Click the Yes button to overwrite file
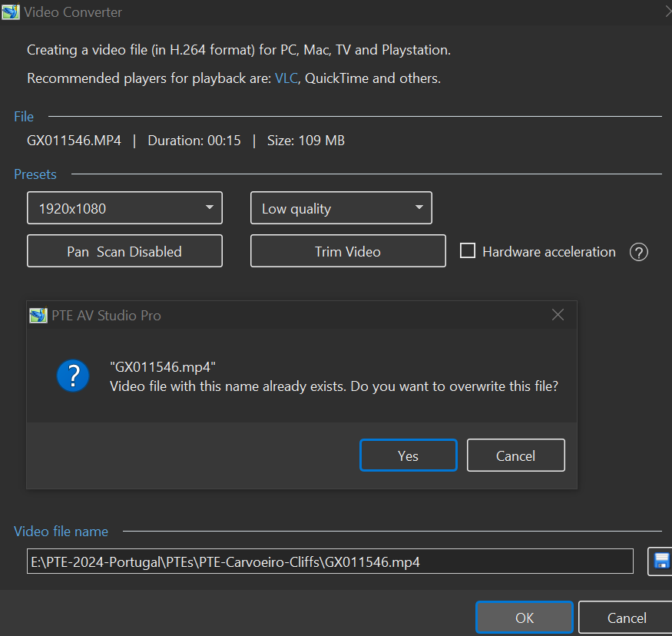 (x=408, y=455)
